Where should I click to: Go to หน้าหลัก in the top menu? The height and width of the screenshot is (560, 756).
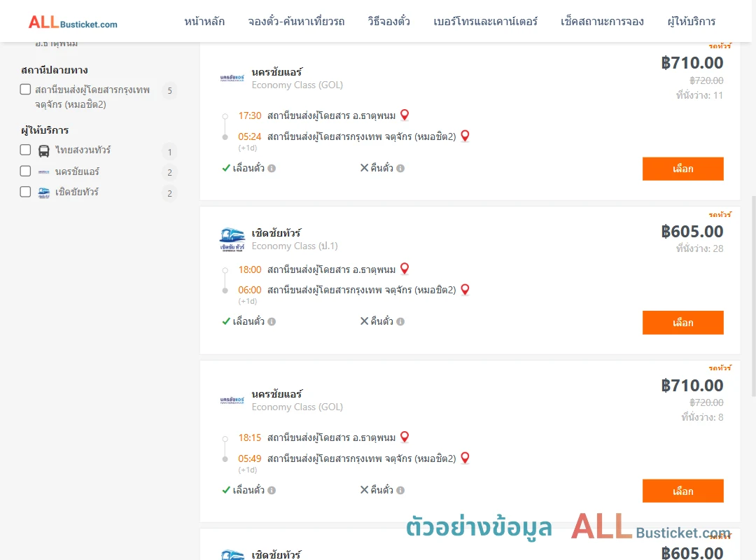click(x=204, y=21)
